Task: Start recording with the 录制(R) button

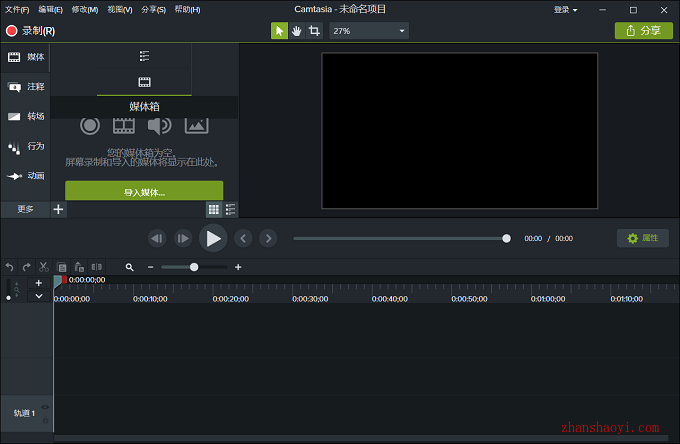Action: (30, 31)
